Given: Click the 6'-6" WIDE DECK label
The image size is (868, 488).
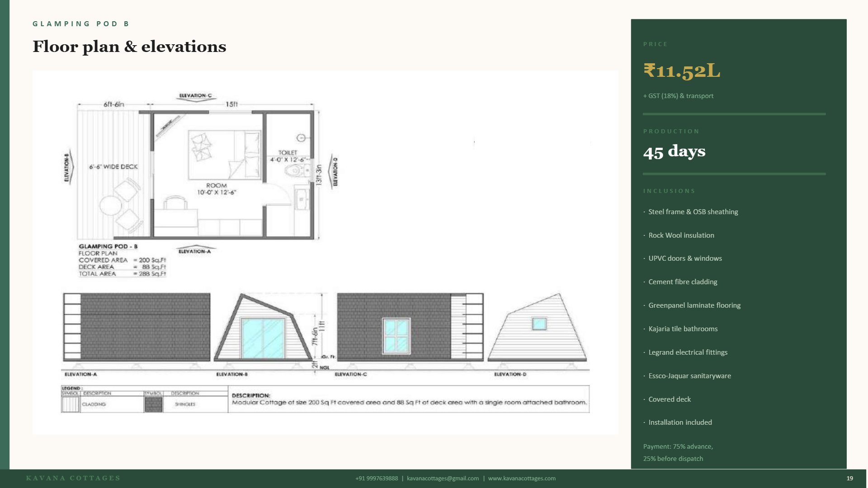Looking at the screenshot, I should [113, 167].
